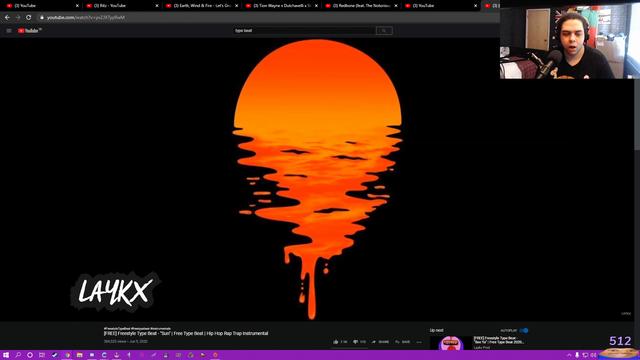The width and height of the screenshot is (640, 360).
Task: Open the Windows Start menu
Action: click(6, 355)
